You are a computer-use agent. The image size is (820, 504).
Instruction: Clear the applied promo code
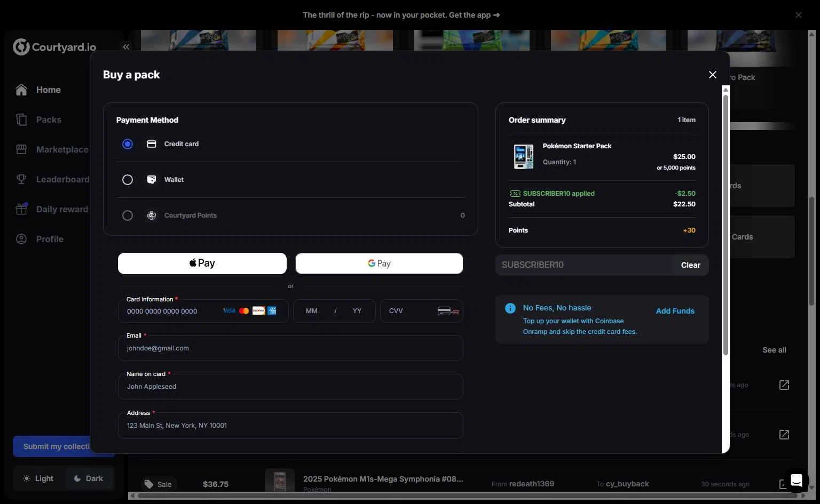pos(690,265)
